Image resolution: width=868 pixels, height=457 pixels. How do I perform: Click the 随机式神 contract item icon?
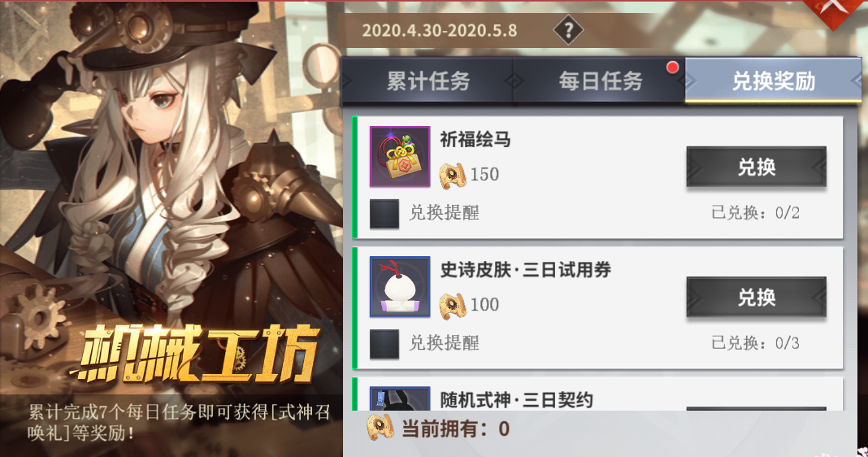(400, 399)
